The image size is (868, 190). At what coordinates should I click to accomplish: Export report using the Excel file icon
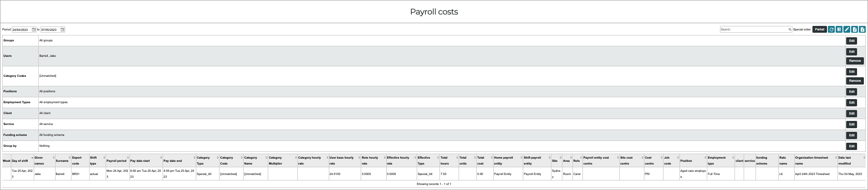862,30
